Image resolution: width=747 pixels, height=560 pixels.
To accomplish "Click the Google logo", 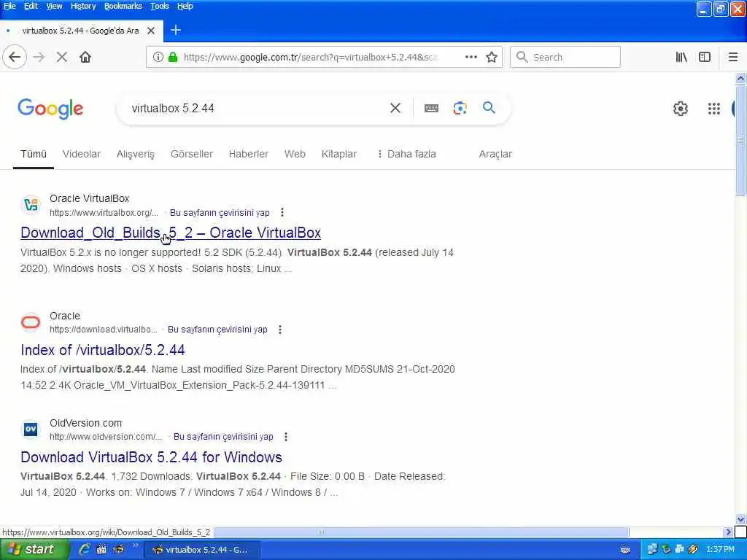I will point(50,109).
